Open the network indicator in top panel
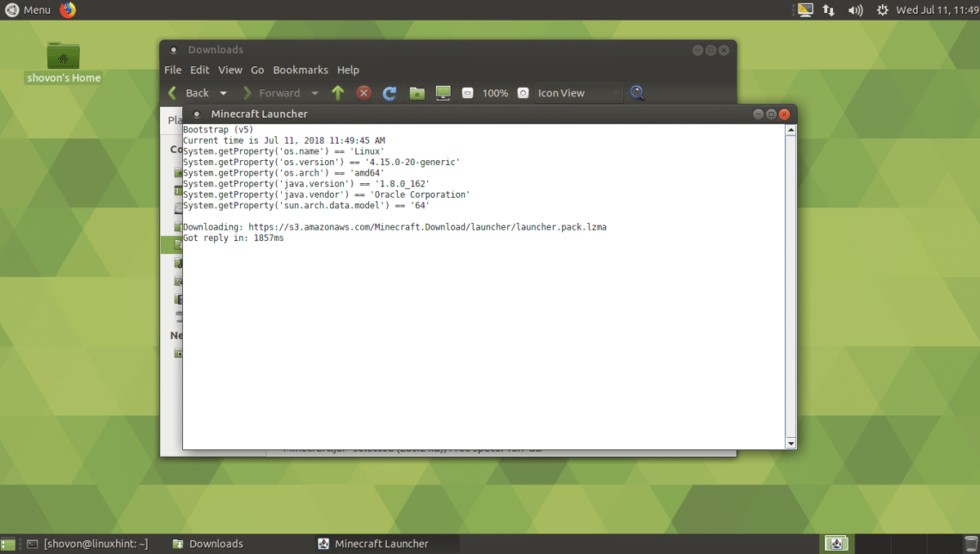The image size is (980, 554). point(829,10)
